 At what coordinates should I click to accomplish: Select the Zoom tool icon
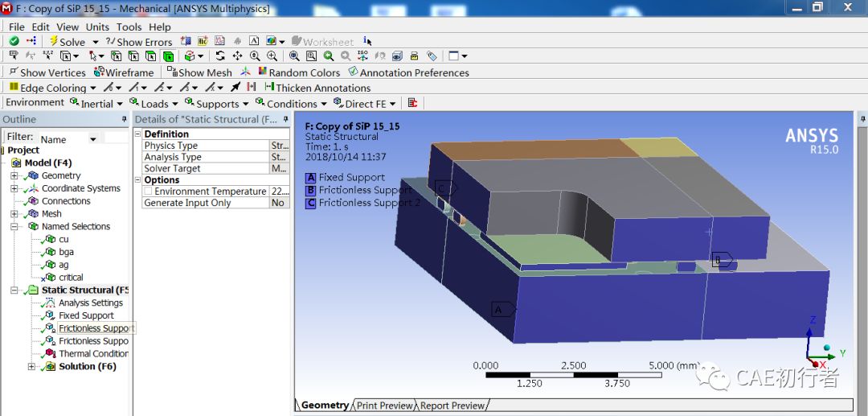click(x=255, y=56)
